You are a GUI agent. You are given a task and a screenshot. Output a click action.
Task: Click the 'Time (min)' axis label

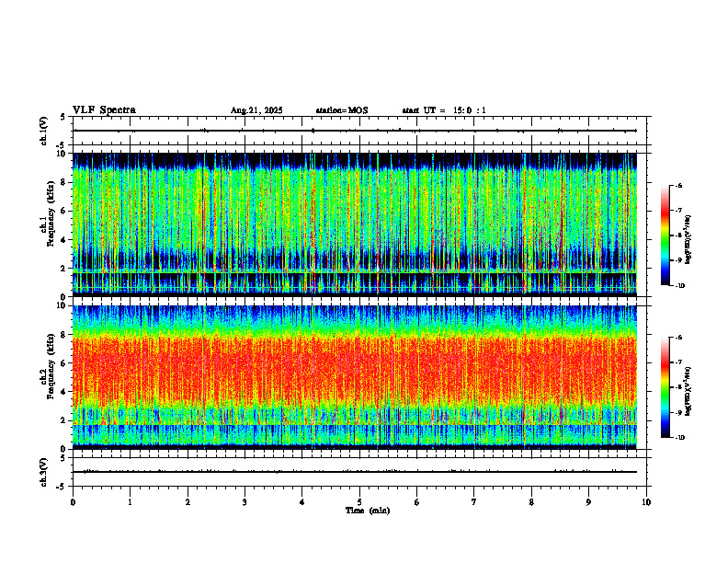tap(368, 511)
